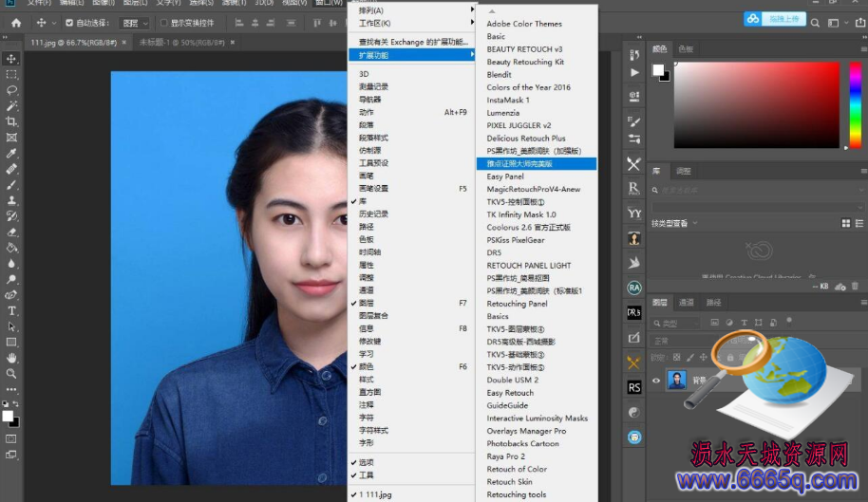868x502 pixels.
Task: Click the Home icon in options bar
Action: coord(16,23)
